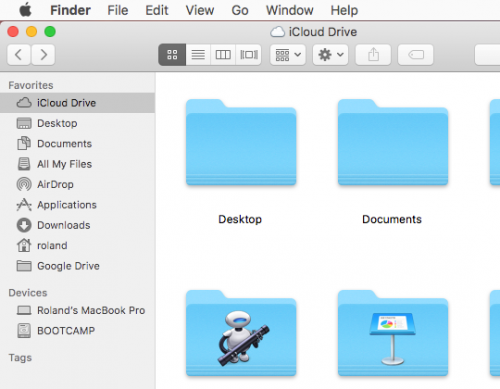Click the Downloads sidebar icon
Viewport: 500px width, 389px height.
coord(24,225)
